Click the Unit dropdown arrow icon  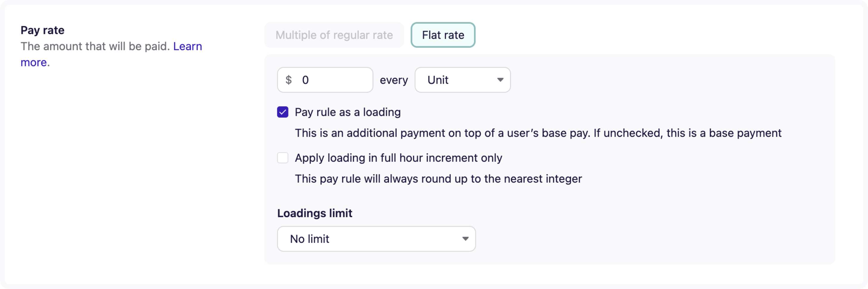500,80
